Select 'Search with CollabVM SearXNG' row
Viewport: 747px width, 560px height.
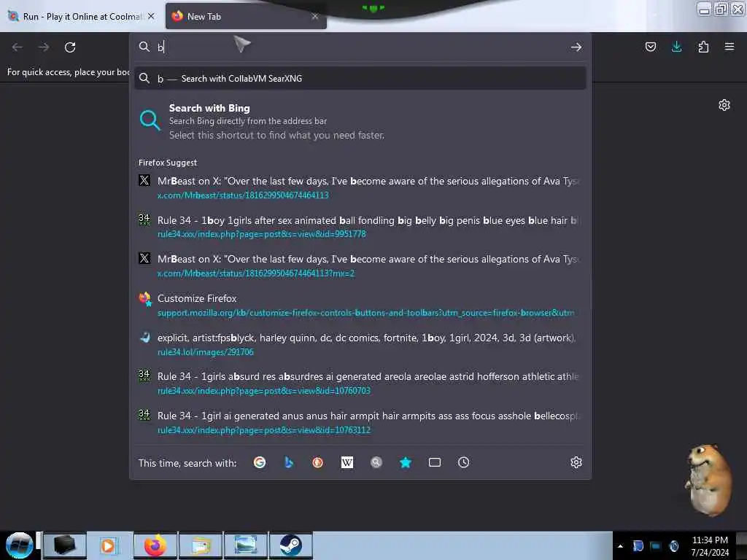360,78
